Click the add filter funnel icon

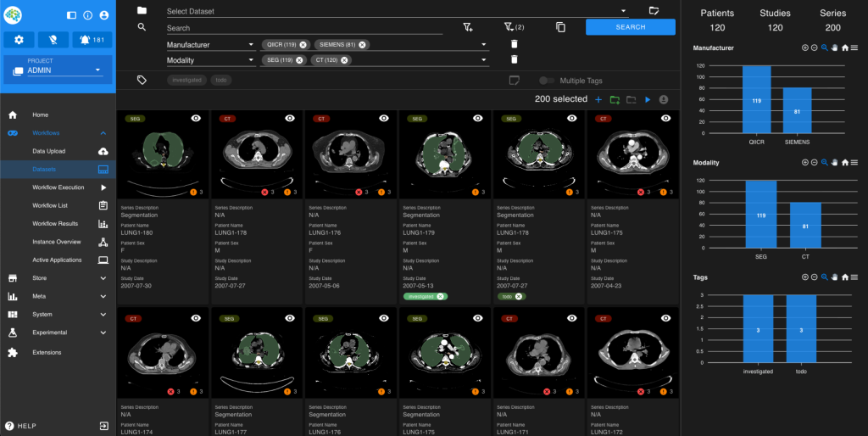coord(468,27)
